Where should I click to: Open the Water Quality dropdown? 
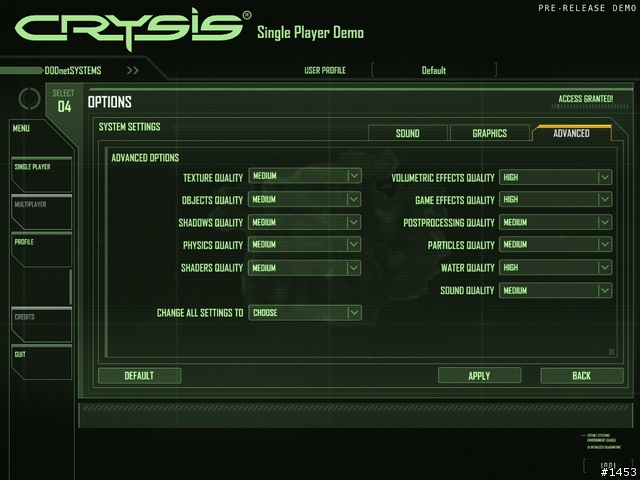(556, 267)
